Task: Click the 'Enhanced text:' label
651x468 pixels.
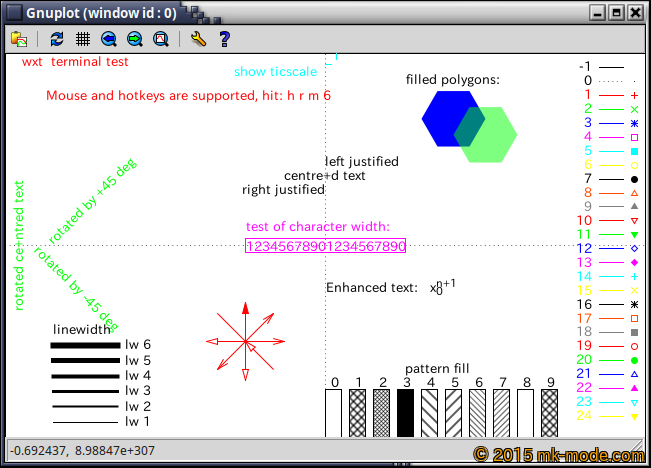Action: click(371, 288)
